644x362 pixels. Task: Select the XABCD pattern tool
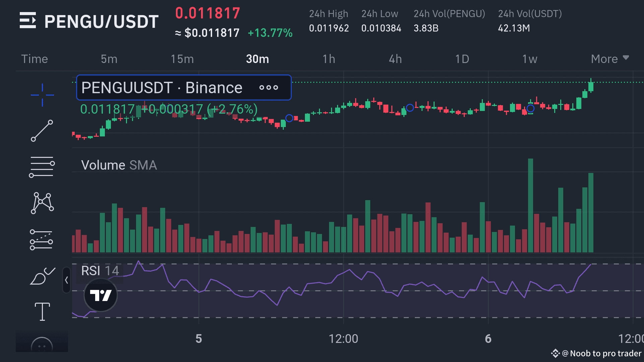pyautogui.click(x=42, y=203)
